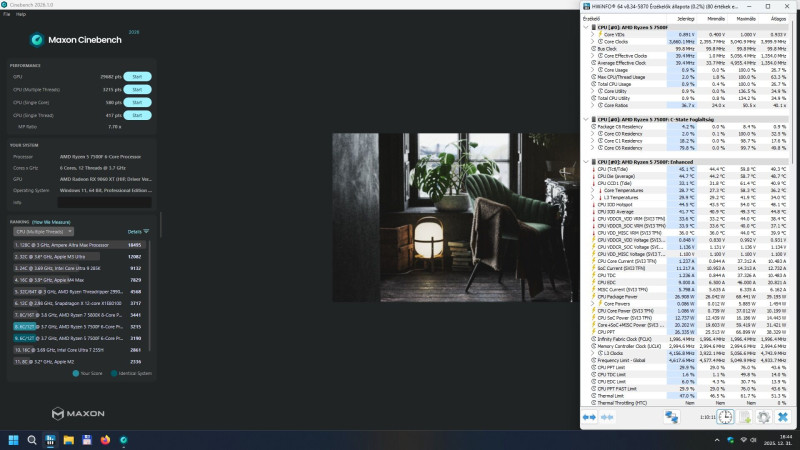Click the Maxon logo at the bottom
This screenshot has height=450, width=800.
tap(78, 413)
